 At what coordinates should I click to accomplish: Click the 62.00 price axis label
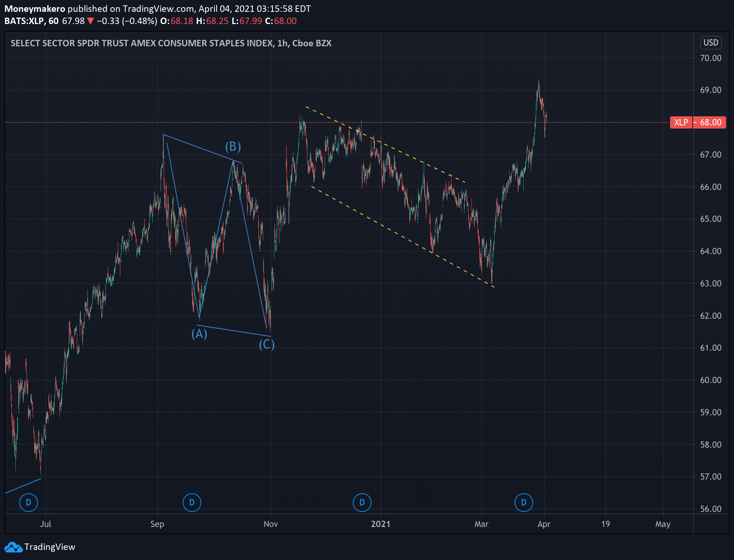[x=711, y=316]
